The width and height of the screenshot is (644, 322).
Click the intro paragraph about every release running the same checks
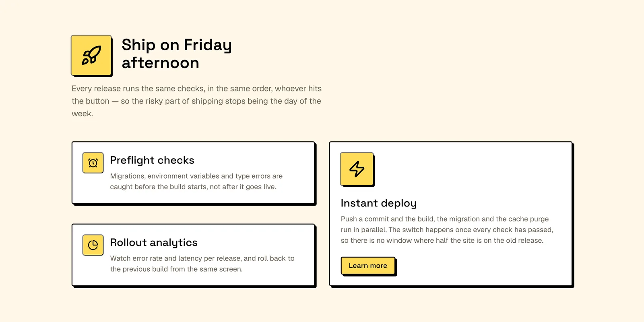pos(196,101)
